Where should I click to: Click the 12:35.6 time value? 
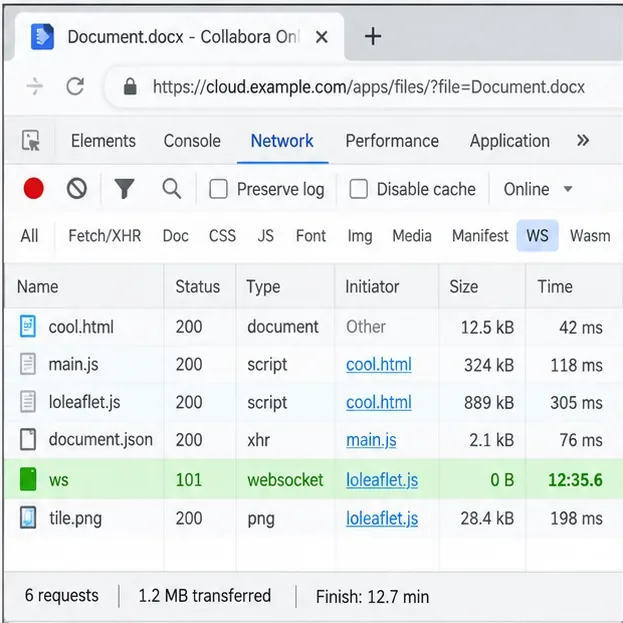[x=575, y=480]
